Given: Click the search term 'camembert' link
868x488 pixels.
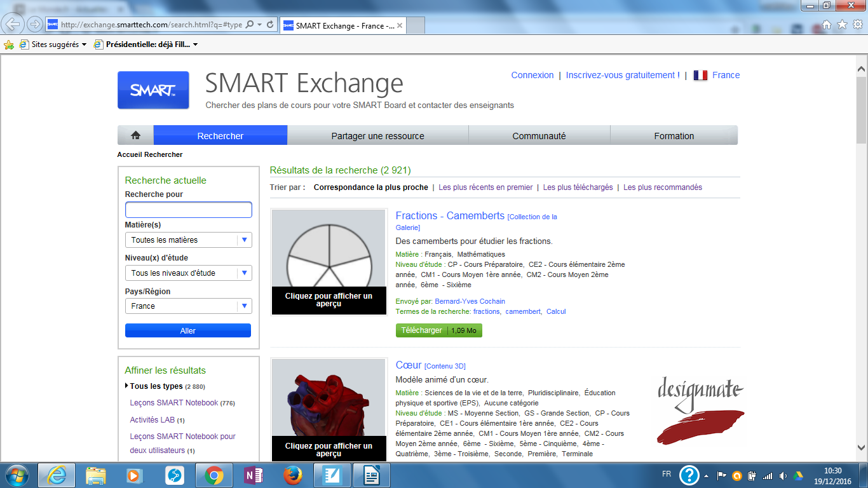Looking at the screenshot, I should [x=523, y=311].
